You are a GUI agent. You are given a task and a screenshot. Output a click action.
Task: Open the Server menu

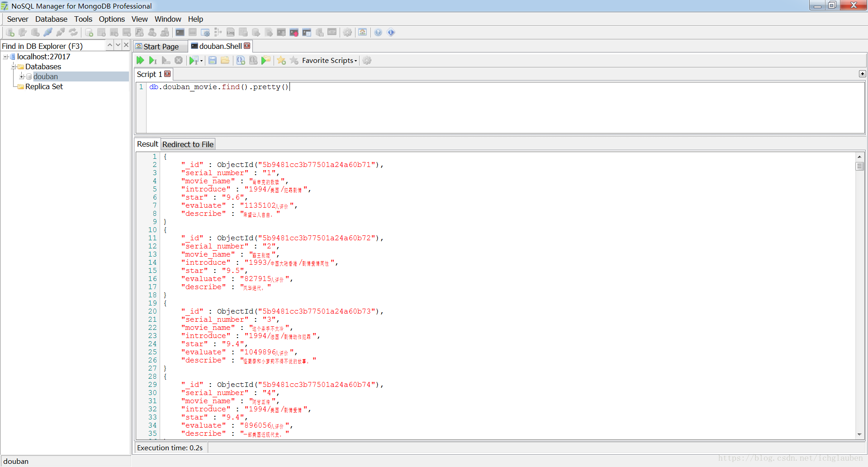(x=18, y=19)
